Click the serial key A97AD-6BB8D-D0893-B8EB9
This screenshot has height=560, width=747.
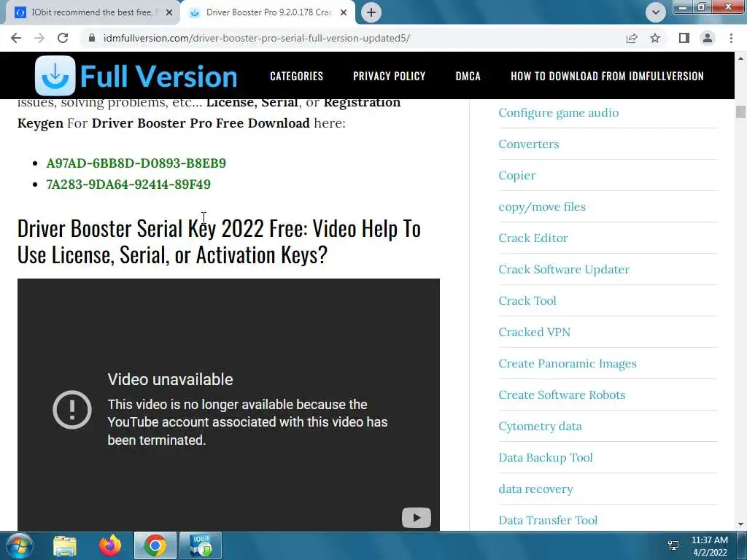(136, 163)
